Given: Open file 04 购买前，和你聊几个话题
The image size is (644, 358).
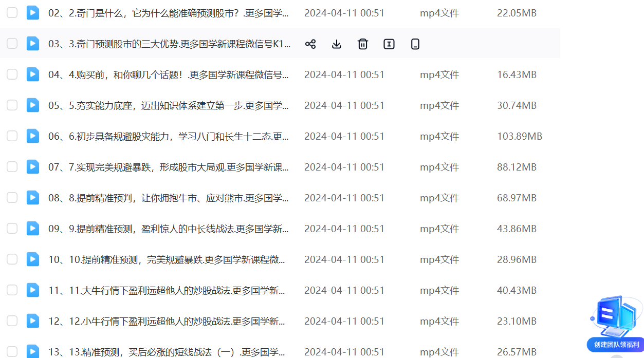Looking at the screenshot, I should pos(168,74).
